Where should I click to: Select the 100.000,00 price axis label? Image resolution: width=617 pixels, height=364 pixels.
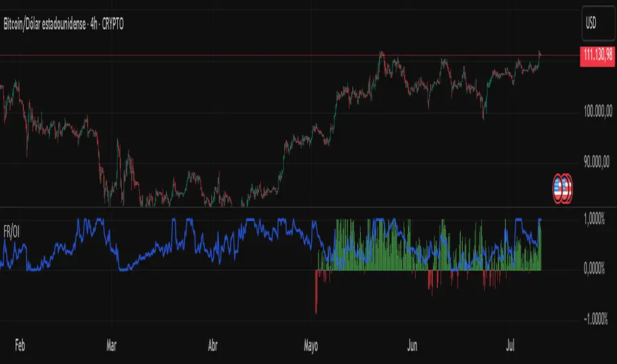click(x=598, y=111)
